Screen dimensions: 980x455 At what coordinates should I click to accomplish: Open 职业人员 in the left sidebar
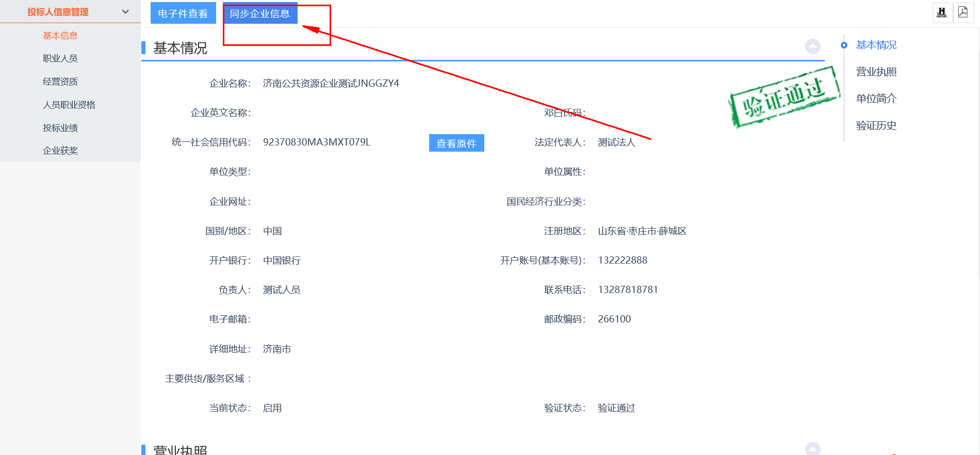click(x=60, y=58)
